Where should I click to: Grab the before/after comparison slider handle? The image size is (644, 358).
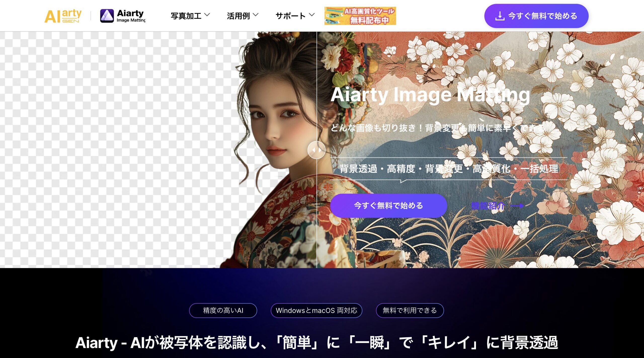pos(316,150)
